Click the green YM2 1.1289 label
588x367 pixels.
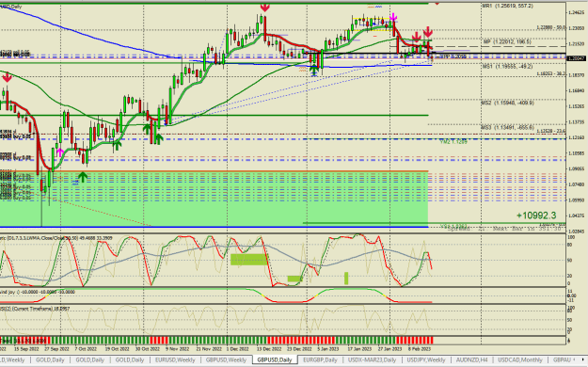(x=453, y=142)
